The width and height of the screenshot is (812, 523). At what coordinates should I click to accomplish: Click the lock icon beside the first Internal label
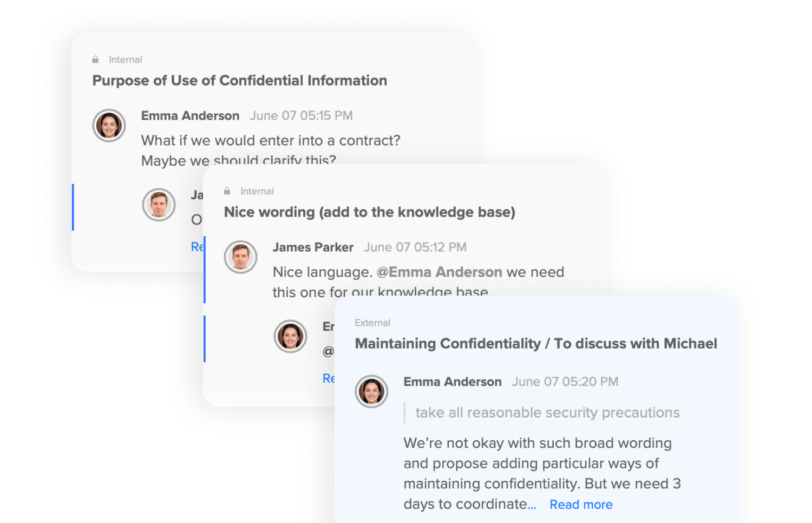(95, 60)
